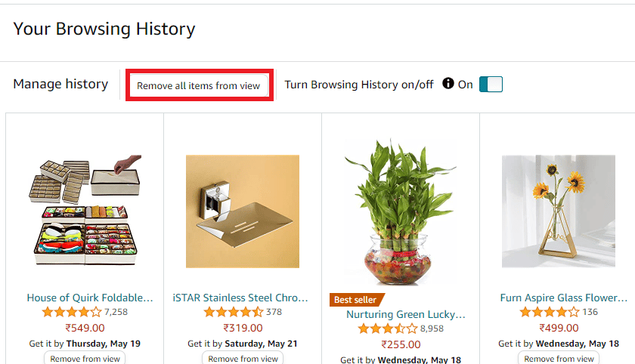The height and width of the screenshot is (364, 635).
Task: Click the Best seller badge
Action: pos(357,300)
